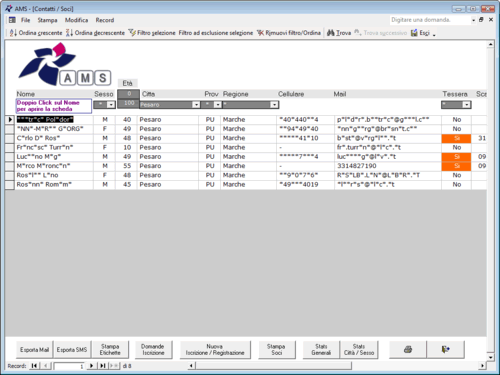Open Trova search binoculars
The image size is (500, 375).
click(339, 33)
